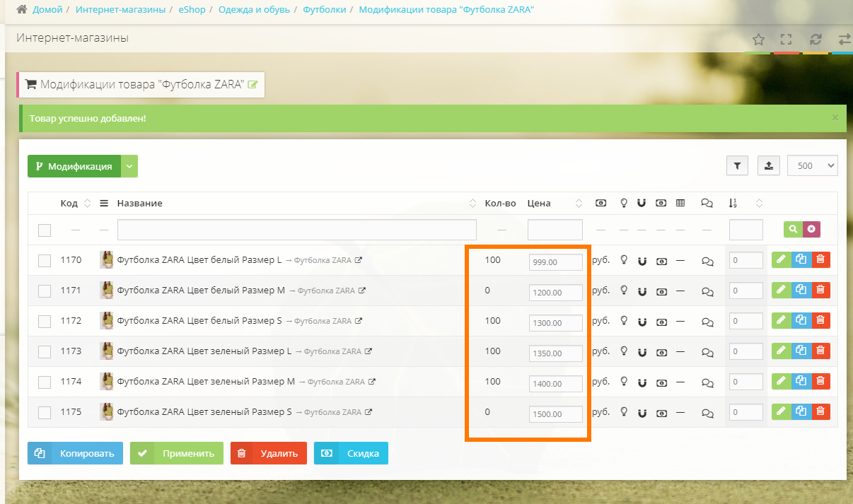
Task: Click the green search filter button
Action: point(793,229)
